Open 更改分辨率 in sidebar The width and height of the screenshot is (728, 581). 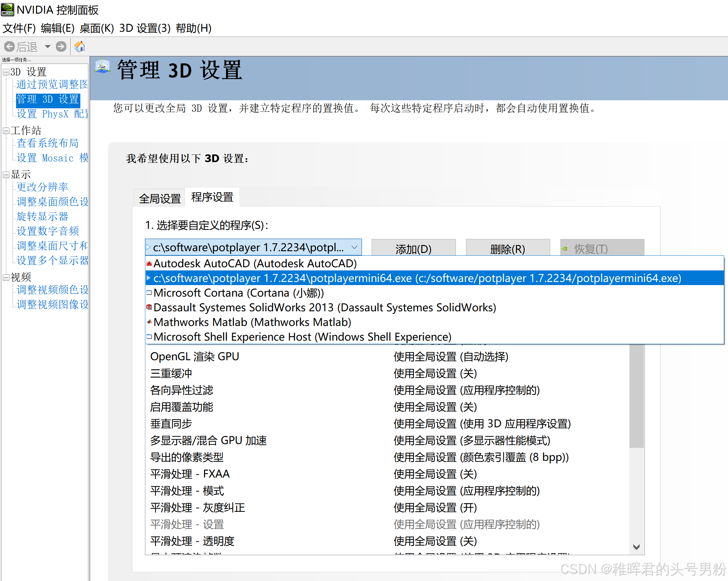tap(42, 187)
